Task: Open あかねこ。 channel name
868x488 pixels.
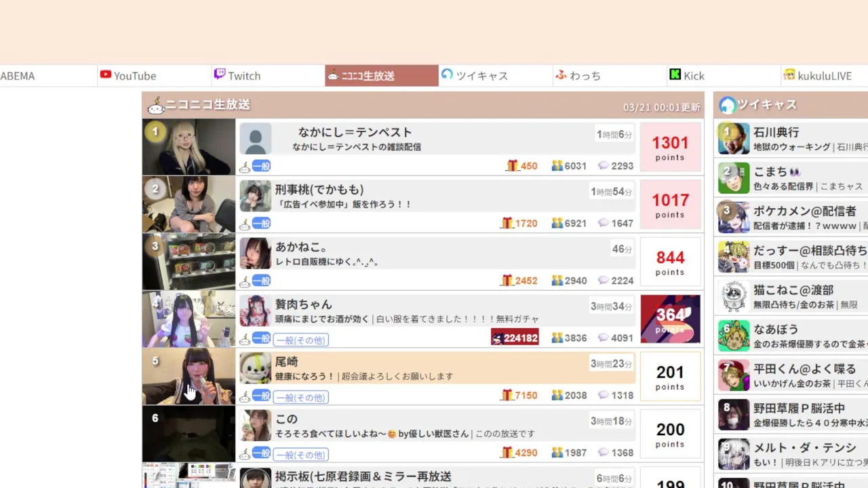Action: (302, 247)
